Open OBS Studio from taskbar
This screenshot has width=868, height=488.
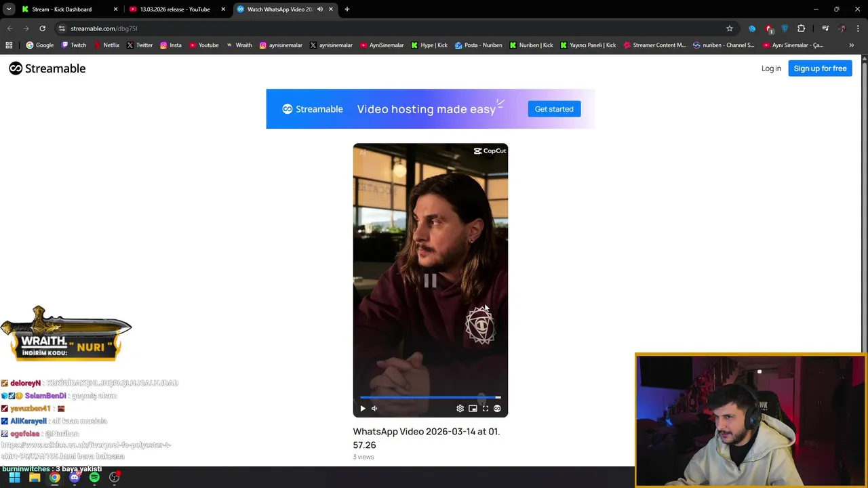pos(115,478)
